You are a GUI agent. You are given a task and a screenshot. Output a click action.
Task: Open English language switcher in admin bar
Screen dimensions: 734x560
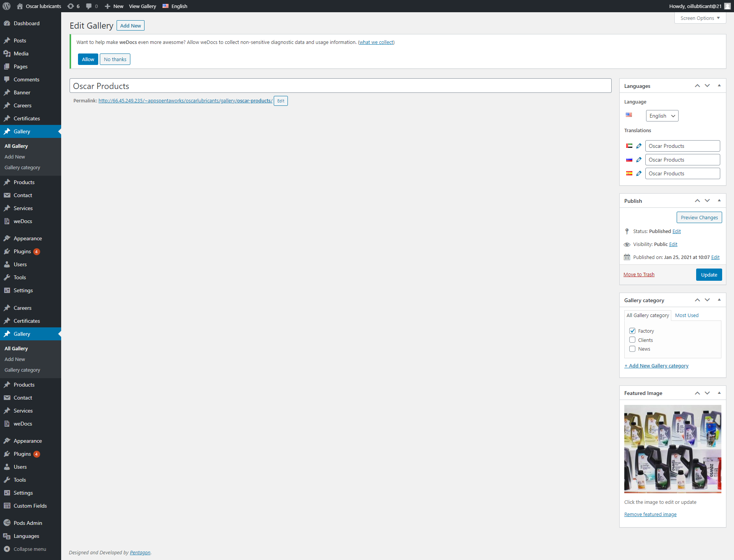[175, 6]
